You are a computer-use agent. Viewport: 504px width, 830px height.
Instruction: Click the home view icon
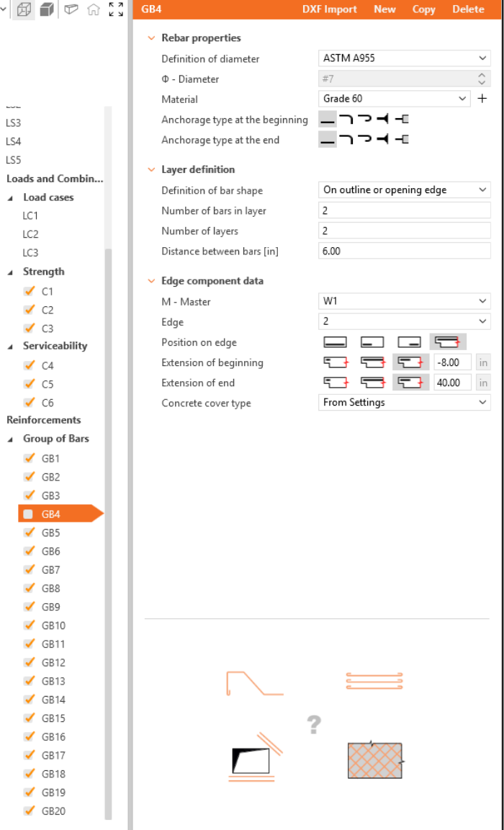tap(93, 10)
